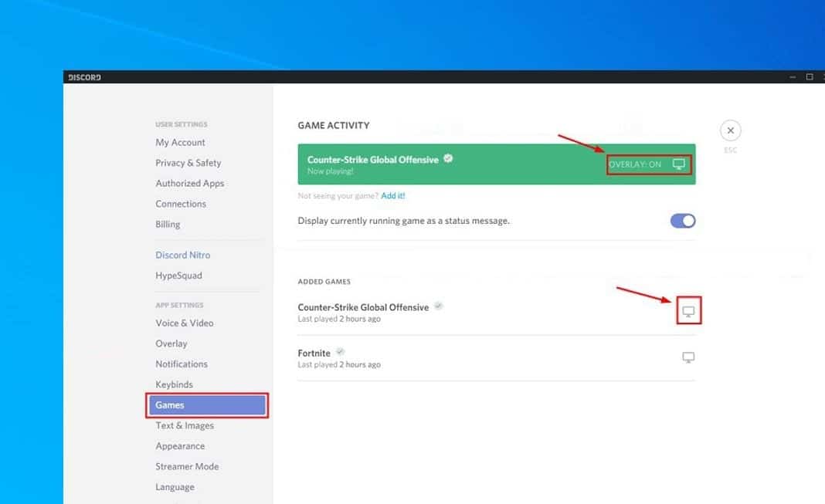
Task: Open Streamer Mode settings
Action: [187, 467]
